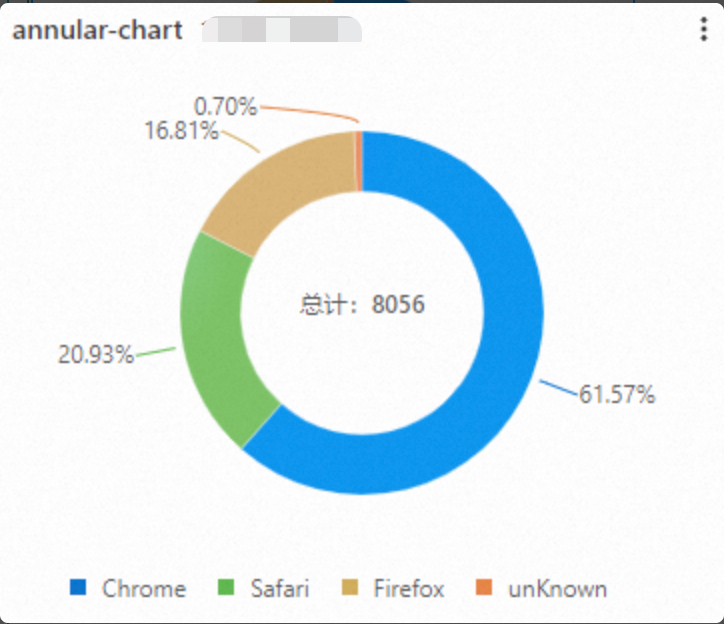Select the green Safari donut segment

[215, 342]
